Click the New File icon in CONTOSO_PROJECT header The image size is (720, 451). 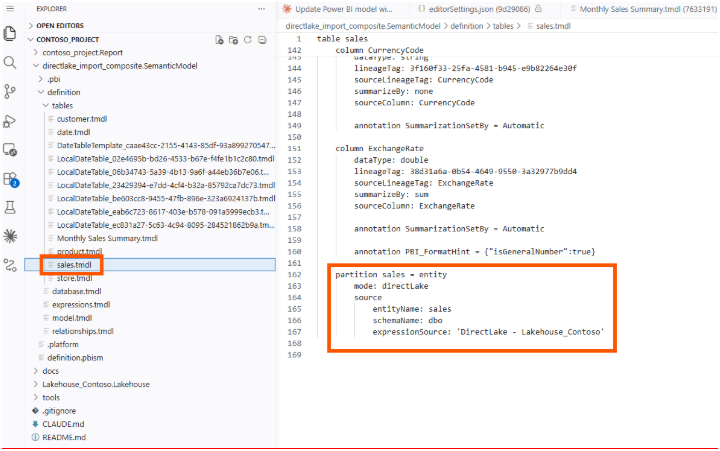tap(219, 40)
